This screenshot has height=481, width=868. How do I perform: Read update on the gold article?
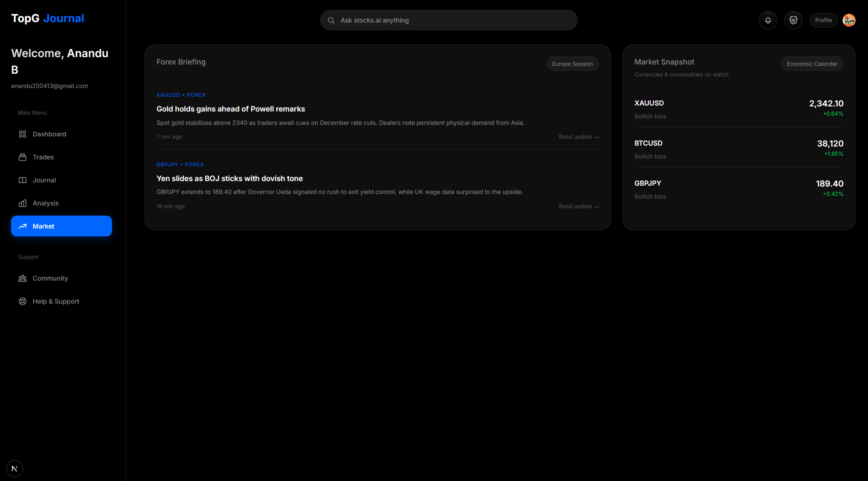click(578, 137)
